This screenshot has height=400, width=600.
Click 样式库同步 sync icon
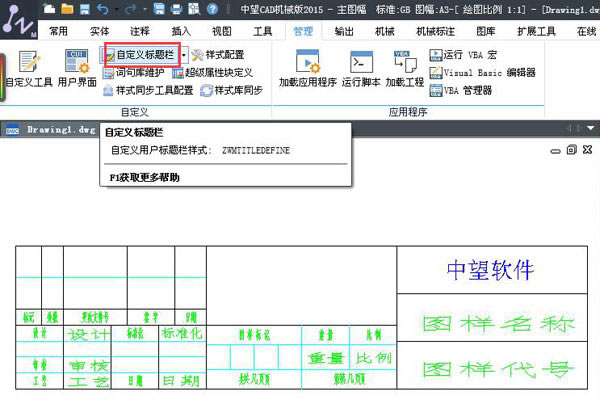(232, 90)
